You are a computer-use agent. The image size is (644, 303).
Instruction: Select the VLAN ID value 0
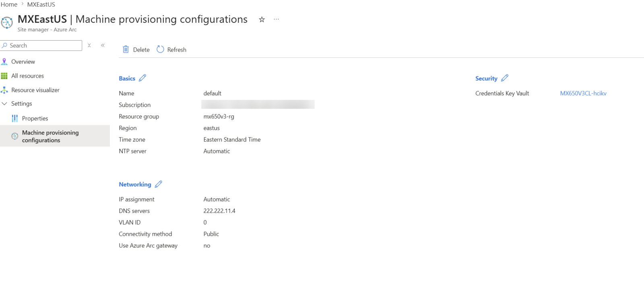[205, 223]
